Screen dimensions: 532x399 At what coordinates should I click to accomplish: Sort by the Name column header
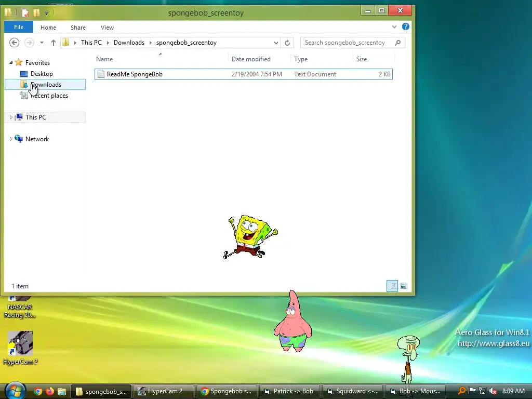tap(162, 59)
